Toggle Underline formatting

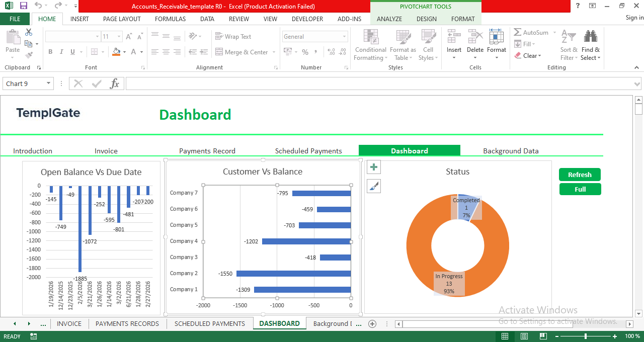pos(73,52)
